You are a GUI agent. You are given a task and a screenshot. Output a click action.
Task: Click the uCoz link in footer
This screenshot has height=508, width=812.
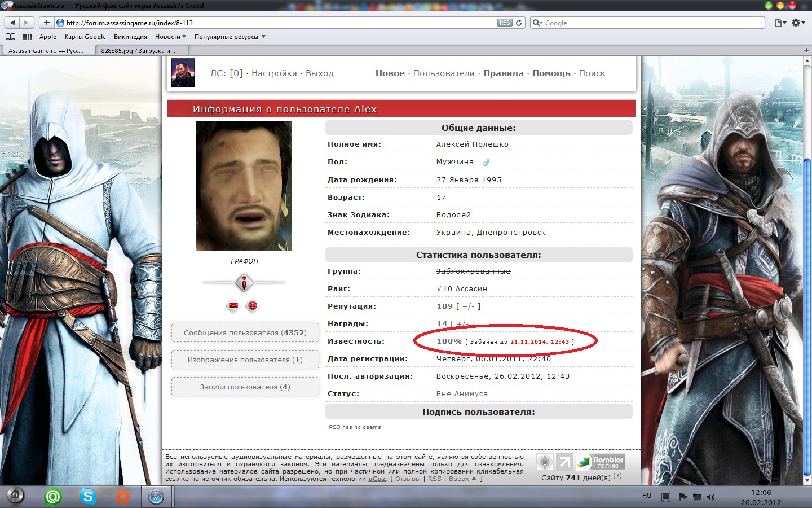pyautogui.click(x=377, y=479)
